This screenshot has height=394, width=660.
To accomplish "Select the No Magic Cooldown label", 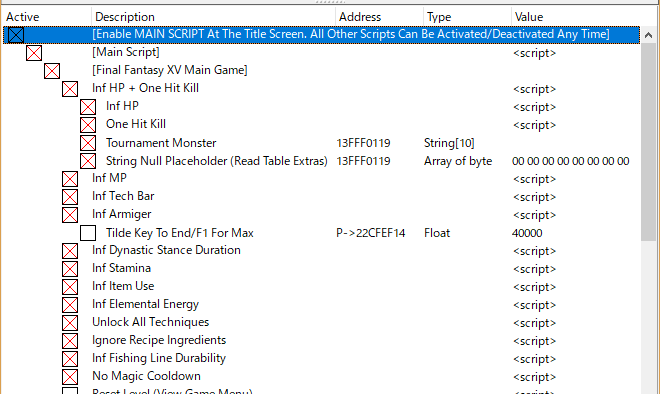I will click(146, 376).
